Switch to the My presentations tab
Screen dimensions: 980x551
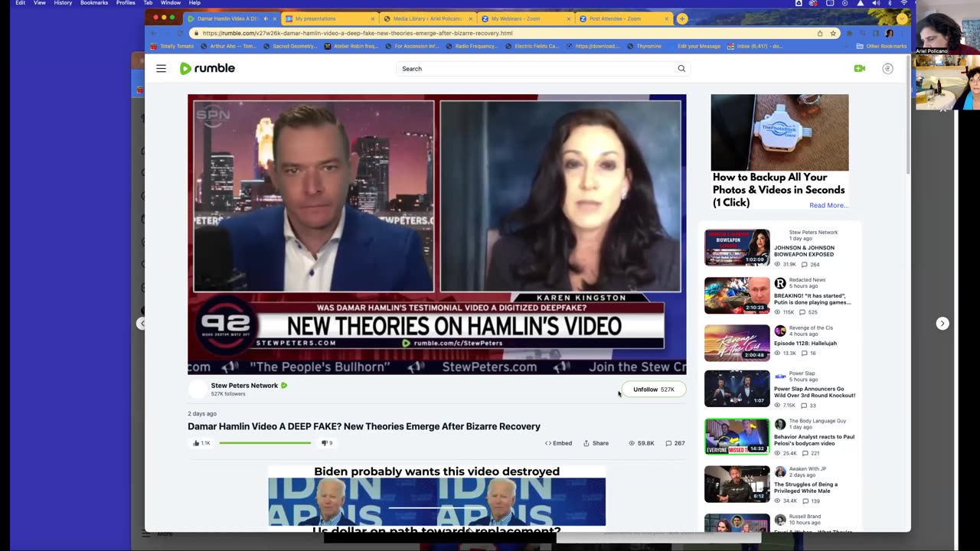[328, 18]
